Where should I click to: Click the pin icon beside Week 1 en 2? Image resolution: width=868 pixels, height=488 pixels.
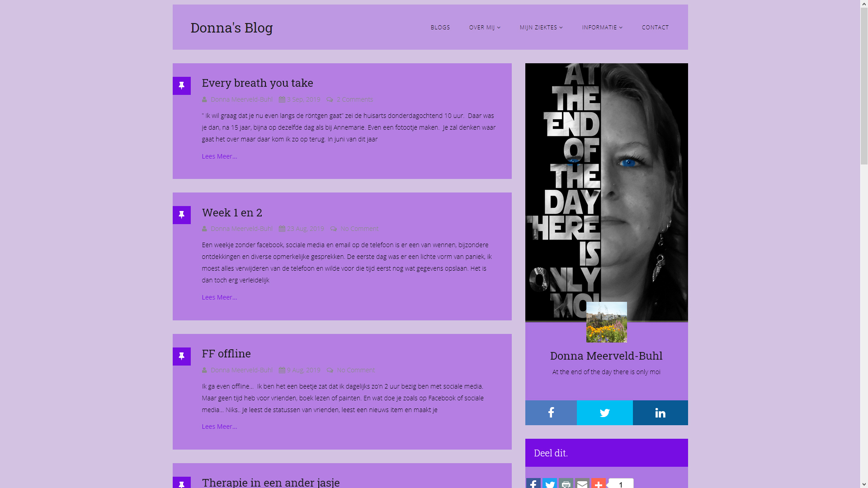click(x=182, y=215)
